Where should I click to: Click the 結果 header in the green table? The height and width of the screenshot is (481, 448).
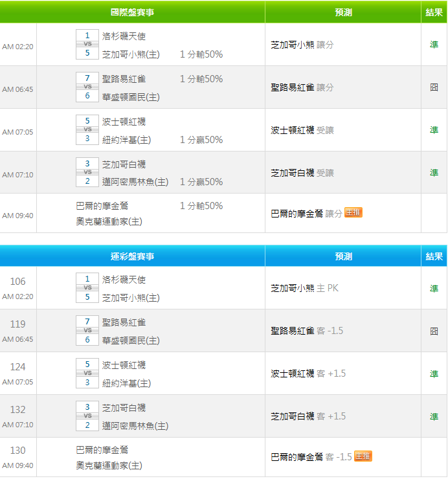tap(434, 12)
